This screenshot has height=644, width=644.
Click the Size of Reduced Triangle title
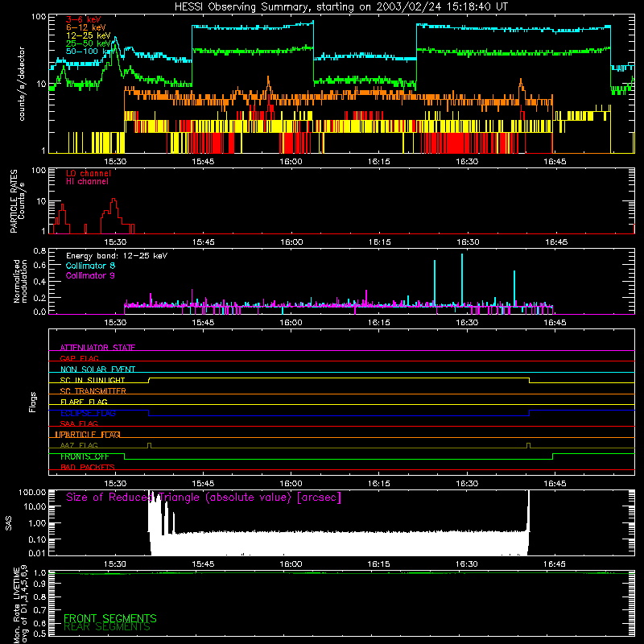point(204,497)
